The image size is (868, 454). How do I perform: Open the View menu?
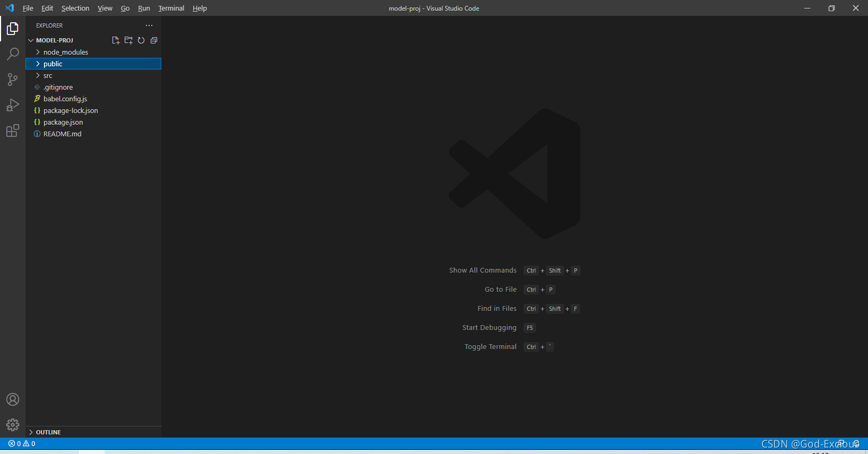click(x=105, y=8)
